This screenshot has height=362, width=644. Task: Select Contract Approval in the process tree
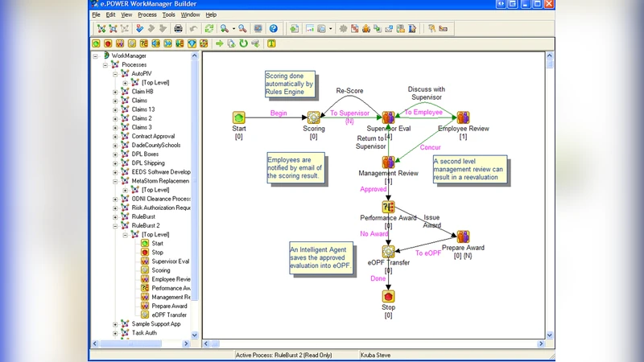[153, 136]
